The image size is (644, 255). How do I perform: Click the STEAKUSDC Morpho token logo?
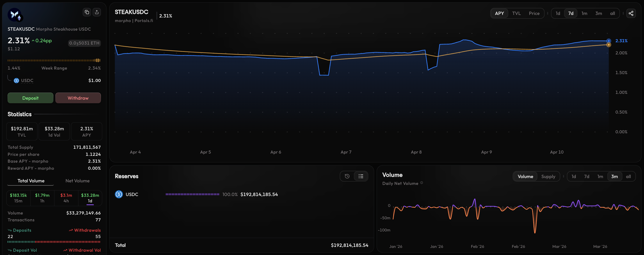click(x=14, y=15)
